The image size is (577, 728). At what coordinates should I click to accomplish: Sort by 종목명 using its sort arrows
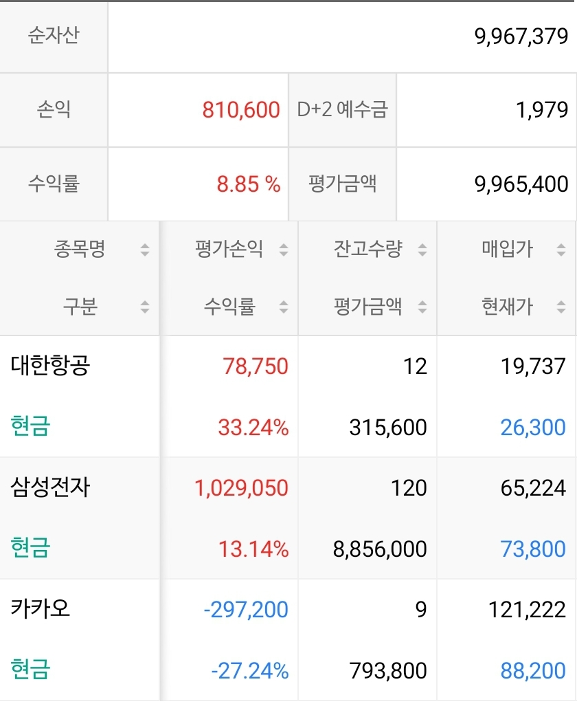144,250
